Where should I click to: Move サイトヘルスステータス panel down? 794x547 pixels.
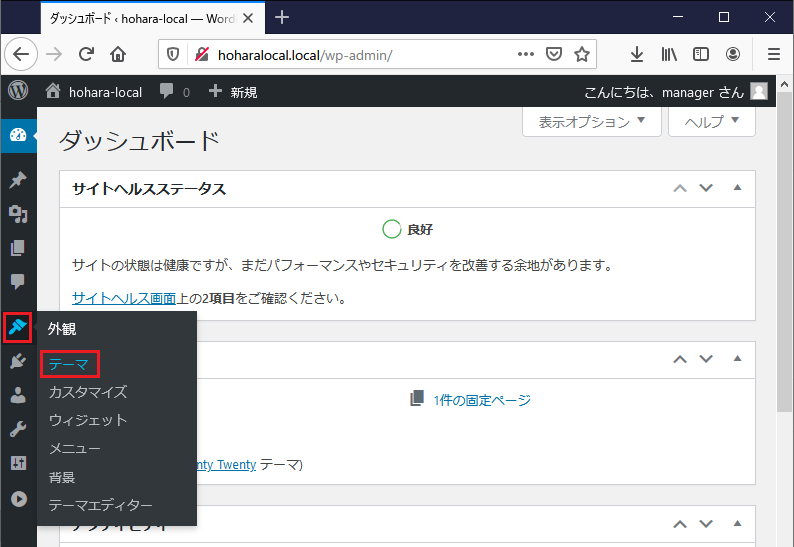coord(706,188)
